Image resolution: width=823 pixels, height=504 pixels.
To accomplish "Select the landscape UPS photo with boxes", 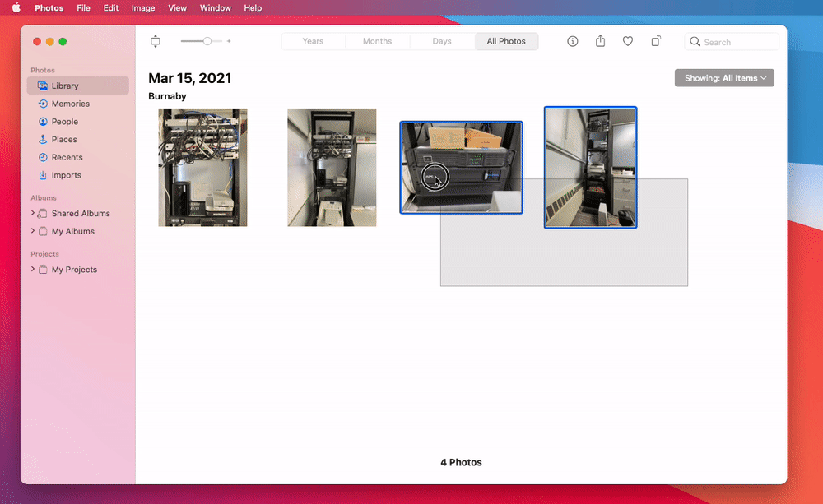I will click(x=462, y=167).
